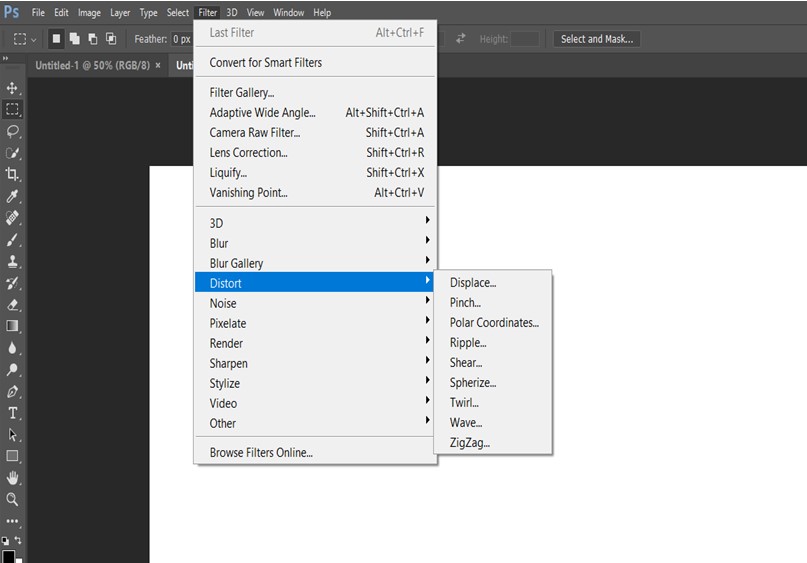Screen dimensions: 807x563
Task: Select the Gradient tool
Action: [x=12, y=326]
